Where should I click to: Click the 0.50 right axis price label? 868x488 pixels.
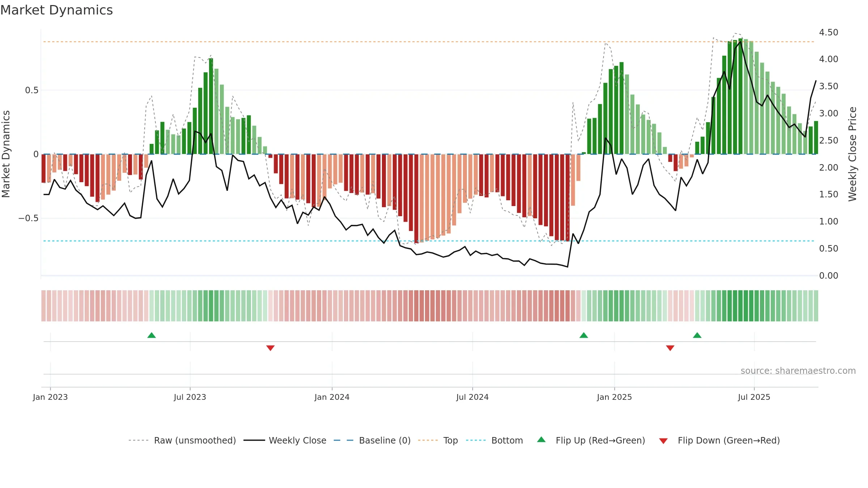[x=829, y=249]
